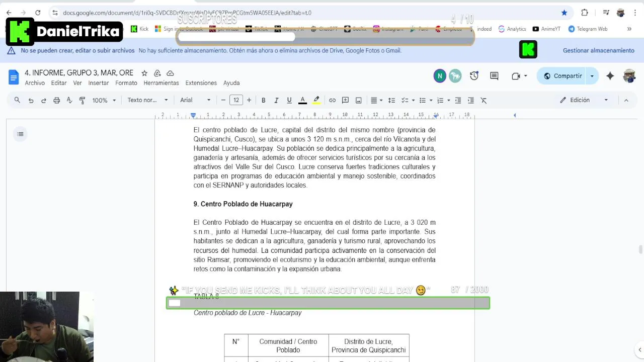The image size is (644, 362).
Task: Open the Formato menu
Action: point(126,83)
